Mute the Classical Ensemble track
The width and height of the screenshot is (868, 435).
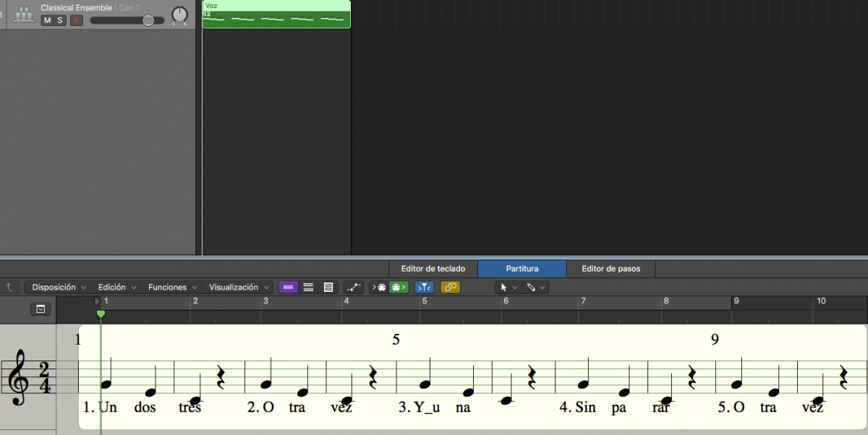[x=48, y=20]
